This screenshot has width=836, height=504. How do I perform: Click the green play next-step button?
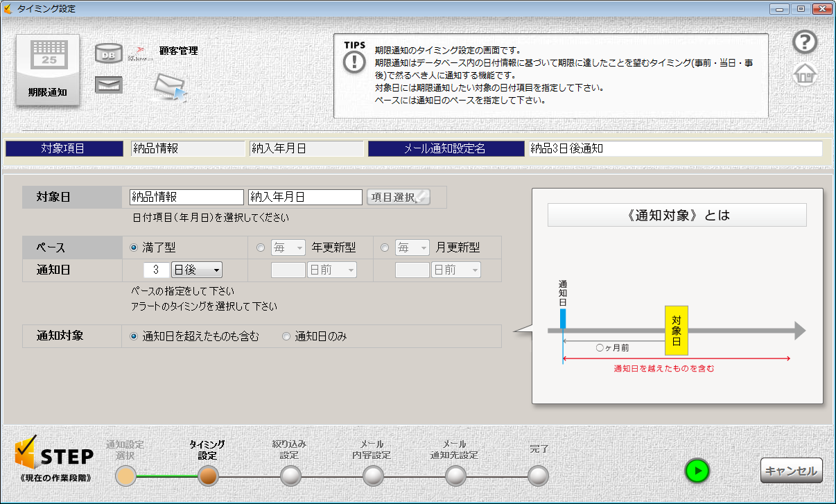pos(697,471)
